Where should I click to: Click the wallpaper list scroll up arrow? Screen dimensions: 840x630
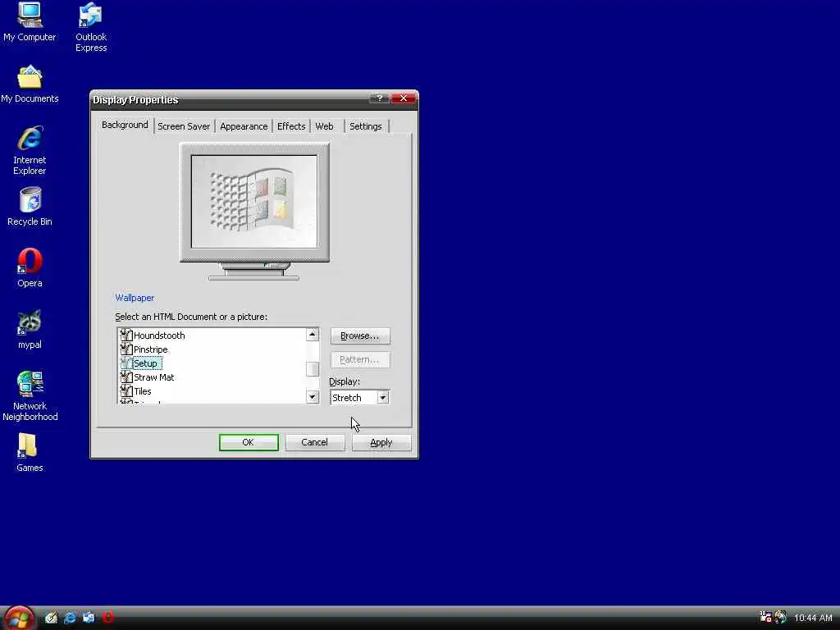[313, 335]
